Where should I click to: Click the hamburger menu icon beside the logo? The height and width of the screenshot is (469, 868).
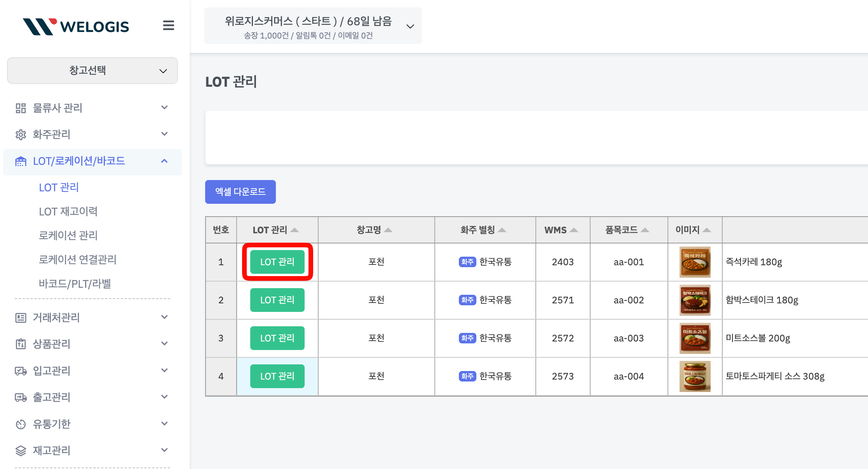click(x=168, y=26)
